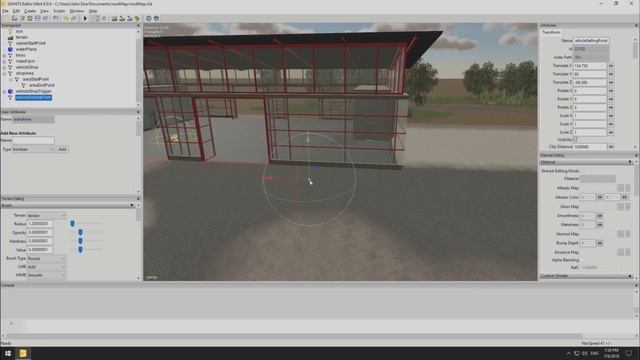Click the Bump Depth slider button icon
This screenshot has width=640, height=360.
tap(600, 243)
